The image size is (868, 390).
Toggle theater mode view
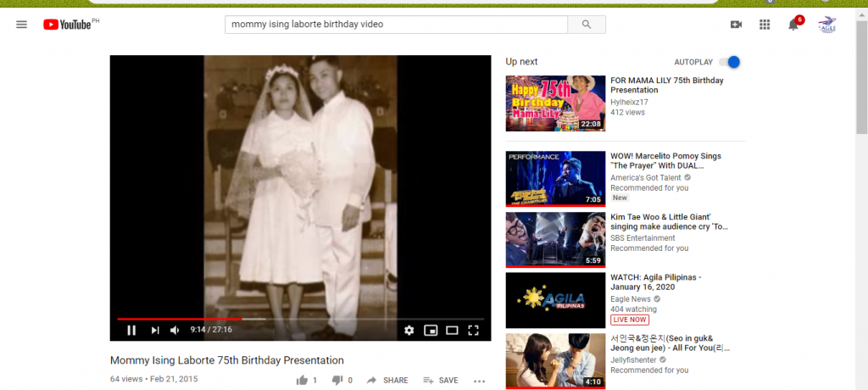(452, 330)
